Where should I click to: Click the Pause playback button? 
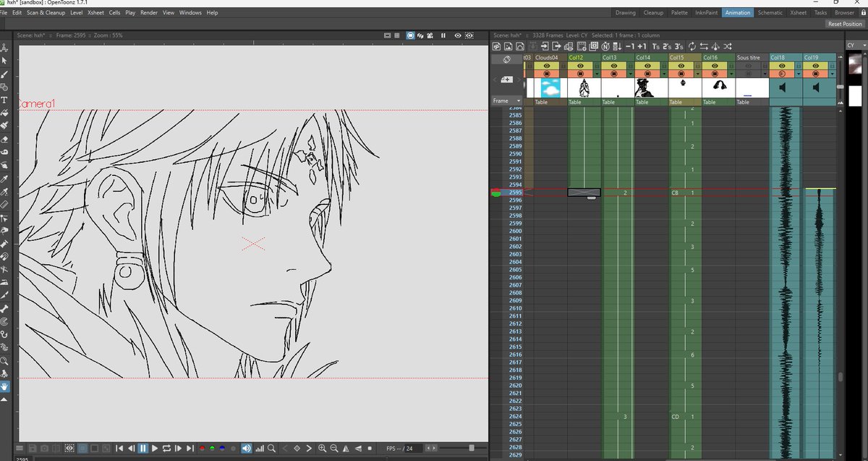click(143, 449)
